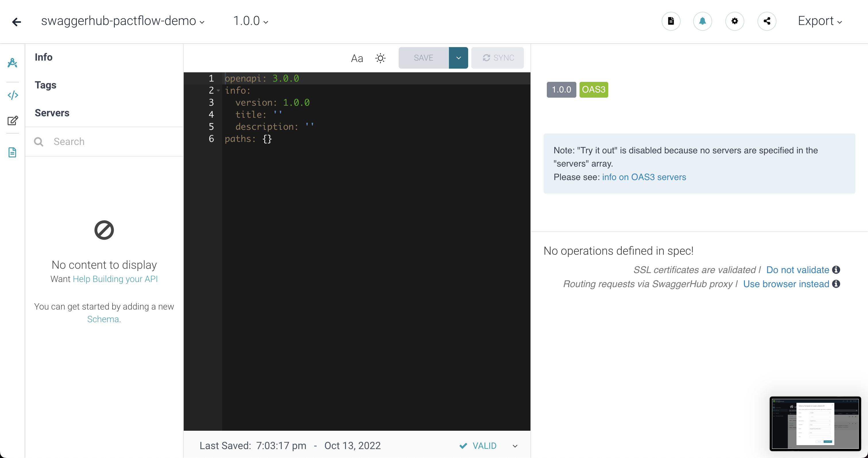Click the SYNC button
The width and height of the screenshot is (868, 458).
(498, 57)
